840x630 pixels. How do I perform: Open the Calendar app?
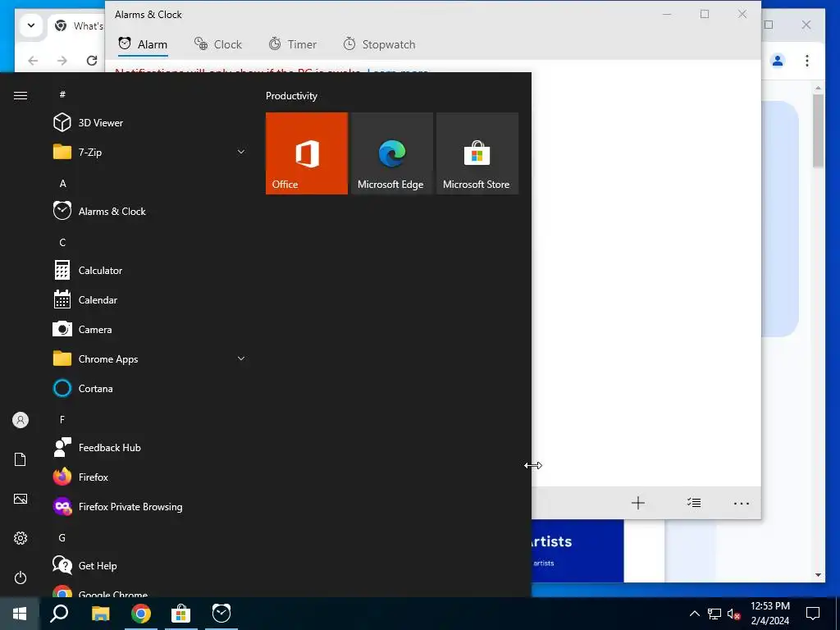point(150,300)
